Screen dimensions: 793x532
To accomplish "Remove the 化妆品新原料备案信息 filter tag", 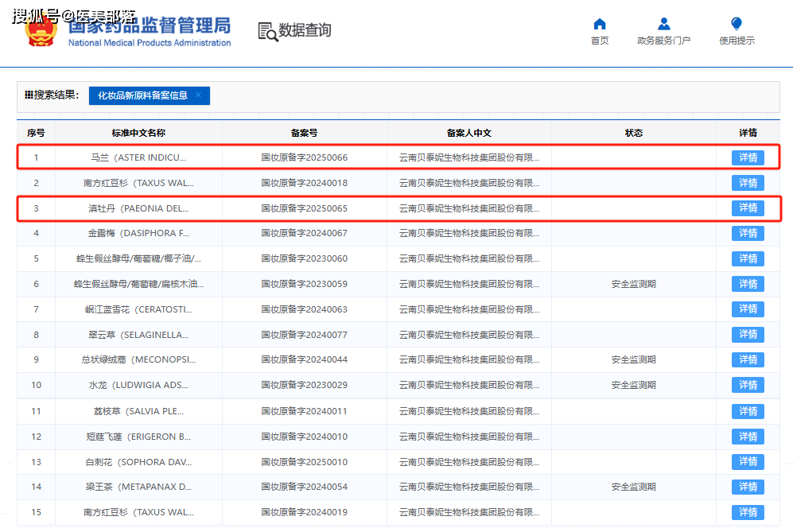I will [198, 95].
